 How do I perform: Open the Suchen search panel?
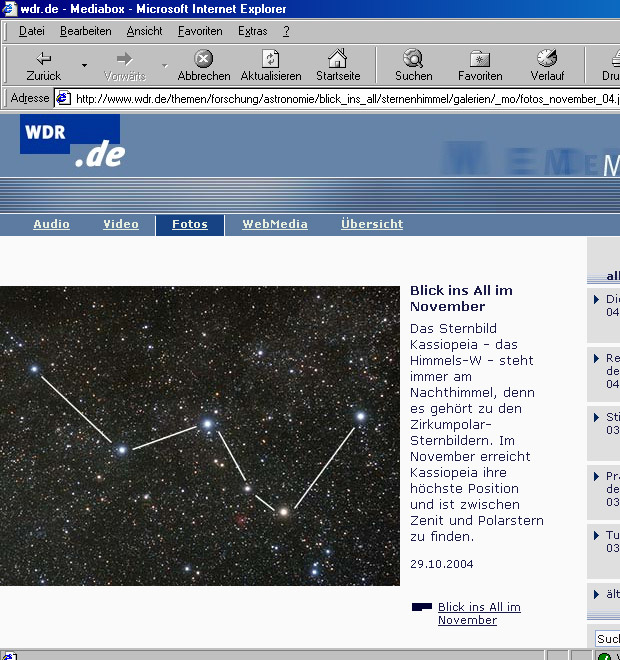pos(413,66)
